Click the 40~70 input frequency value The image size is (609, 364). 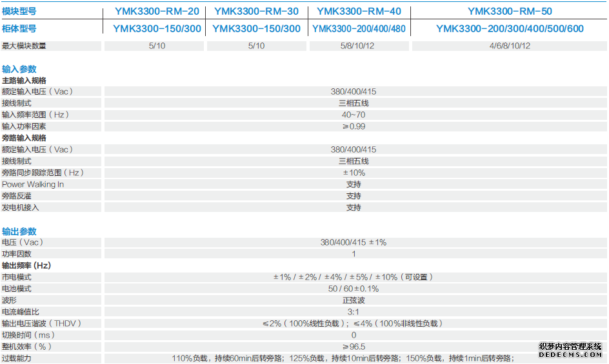click(x=354, y=115)
